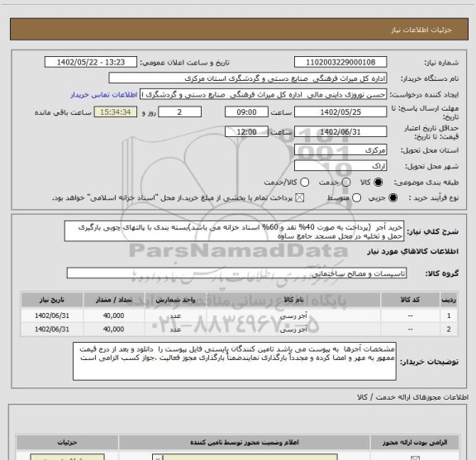
Task: Select the کالا/خدمت radio button
Action: (304, 183)
